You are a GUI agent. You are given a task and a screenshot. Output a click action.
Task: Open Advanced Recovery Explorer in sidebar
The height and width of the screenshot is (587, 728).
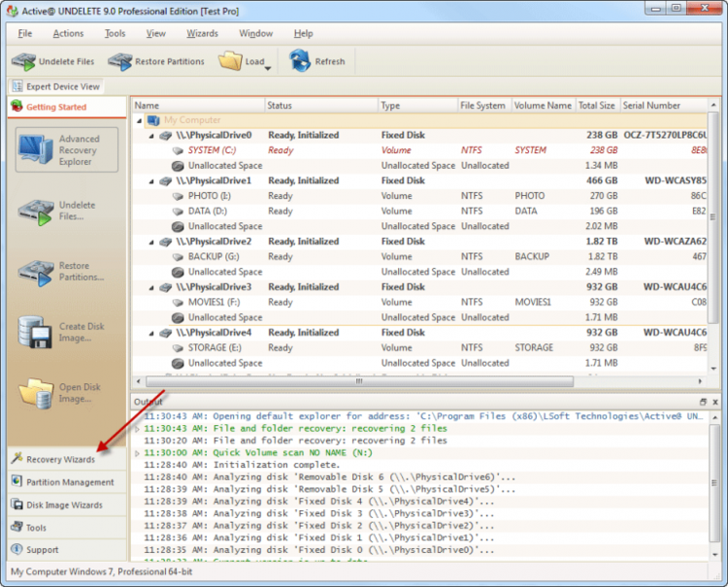[x=36, y=150]
